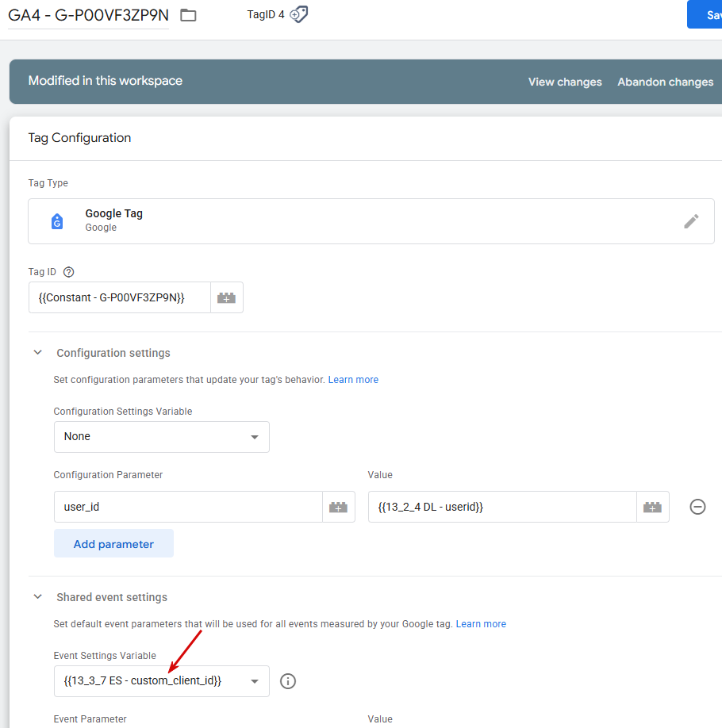Click View changes

(x=565, y=82)
